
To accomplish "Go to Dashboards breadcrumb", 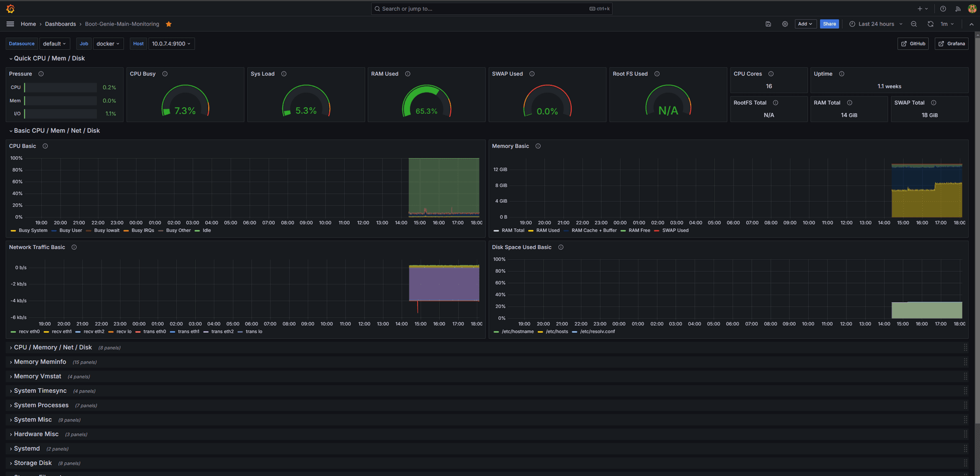I will coord(60,24).
